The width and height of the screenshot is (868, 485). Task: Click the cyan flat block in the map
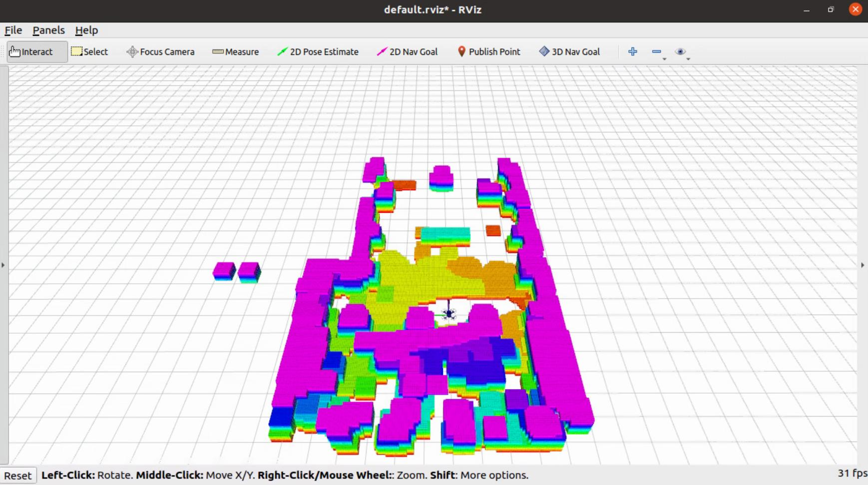point(445,236)
